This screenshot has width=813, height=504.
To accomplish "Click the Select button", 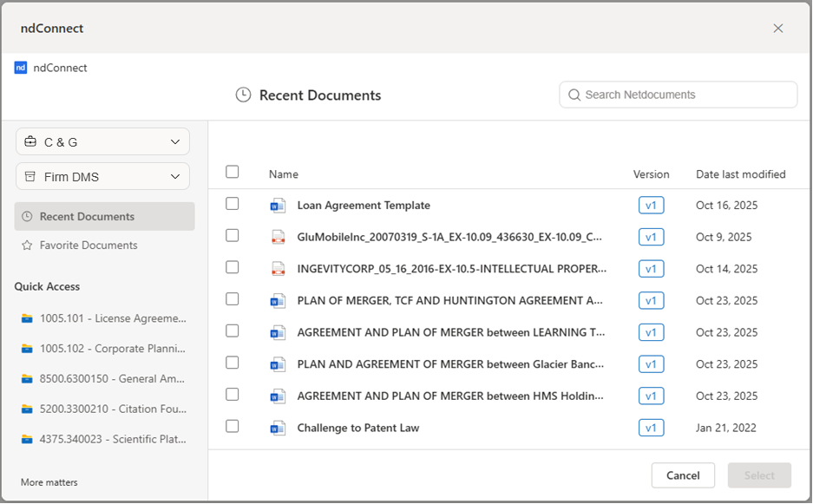I will 759,475.
